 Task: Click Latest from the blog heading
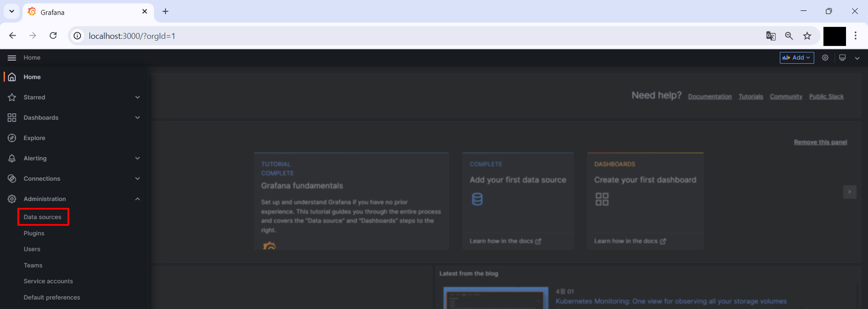pos(469,274)
